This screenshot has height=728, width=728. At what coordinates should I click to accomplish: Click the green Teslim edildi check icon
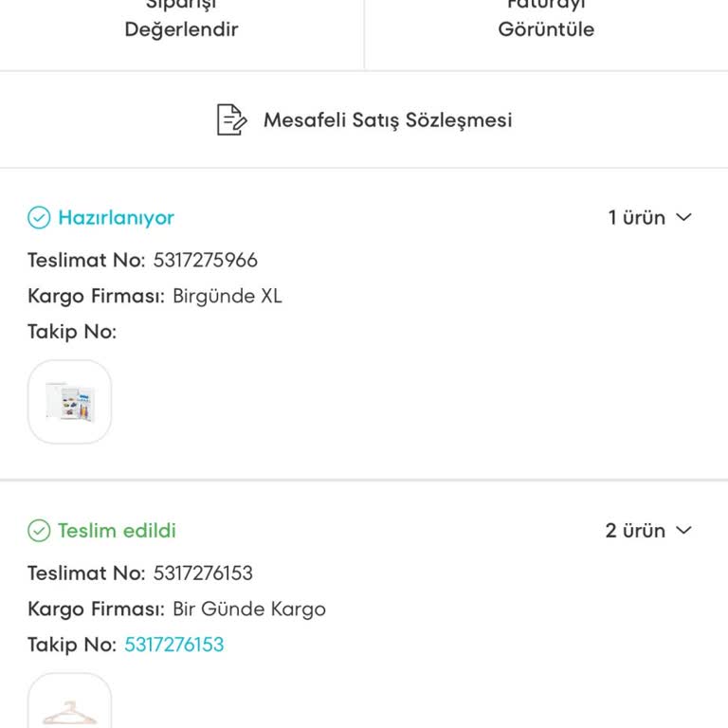click(x=39, y=531)
